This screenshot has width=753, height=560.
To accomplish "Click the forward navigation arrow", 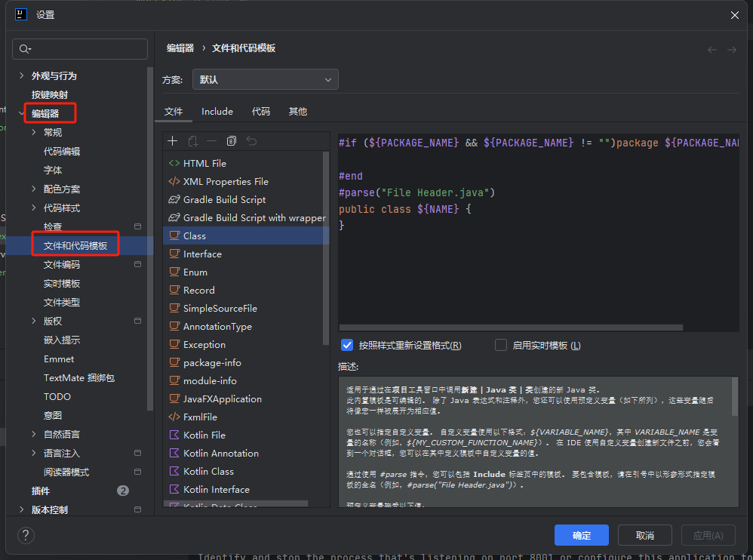I will [x=731, y=50].
